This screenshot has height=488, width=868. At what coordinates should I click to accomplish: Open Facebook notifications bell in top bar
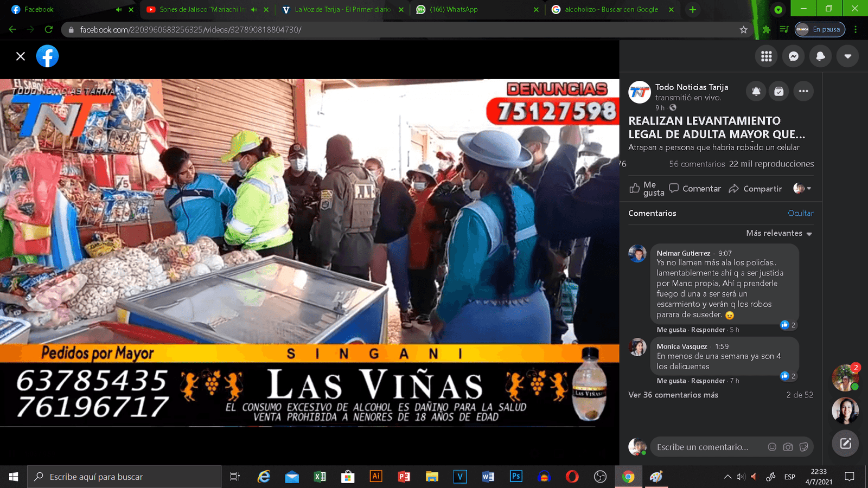(820, 56)
